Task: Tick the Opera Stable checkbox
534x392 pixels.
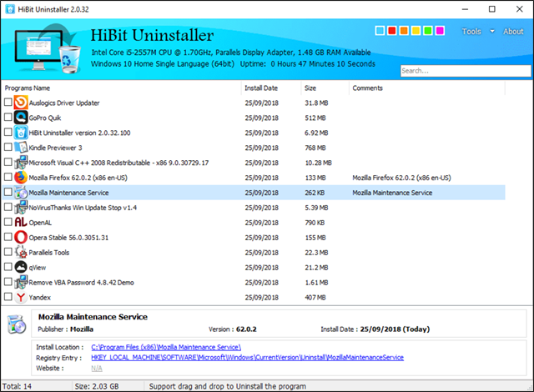Action: (8, 237)
